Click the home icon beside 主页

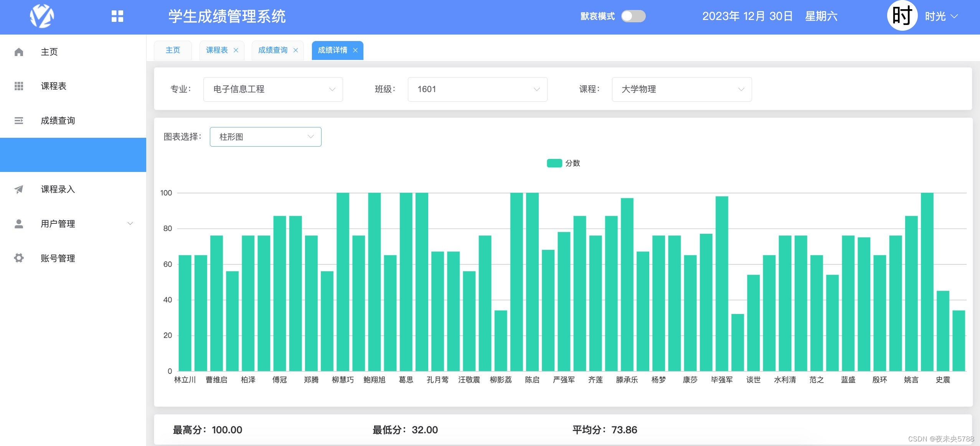(x=18, y=52)
